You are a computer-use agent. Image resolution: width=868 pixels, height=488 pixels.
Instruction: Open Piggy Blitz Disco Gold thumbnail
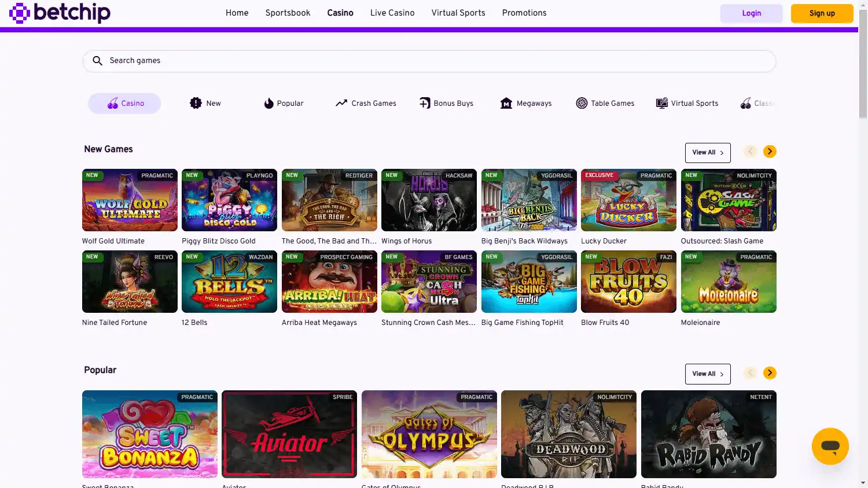[x=230, y=200]
